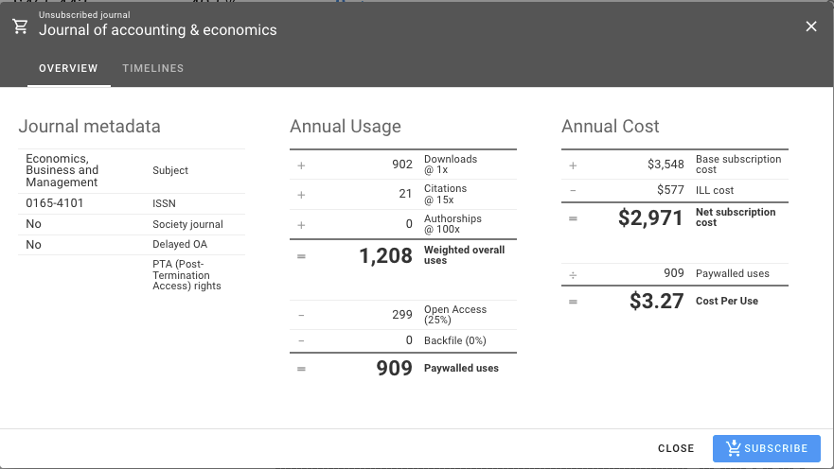Switch to the Overview tab
The height and width of the screenshot is (470, 835).
point(69,69)
